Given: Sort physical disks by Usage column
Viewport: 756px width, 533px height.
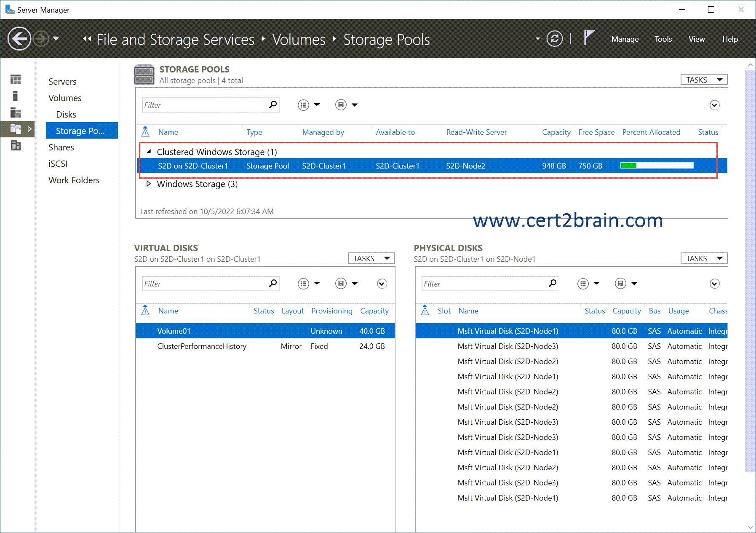Looking at the screenshot, I should tap(679, 311).
